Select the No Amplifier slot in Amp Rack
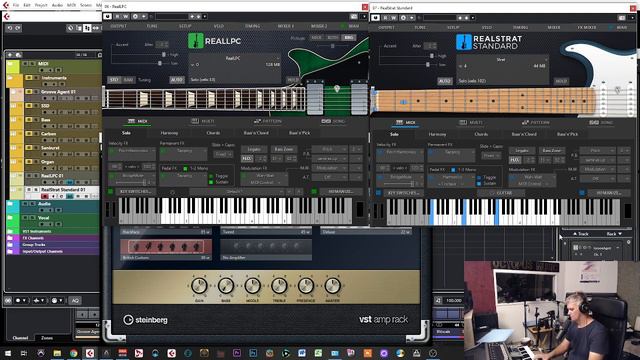The width and height of the screenshot is (640, 360). (x=266, y=249)
